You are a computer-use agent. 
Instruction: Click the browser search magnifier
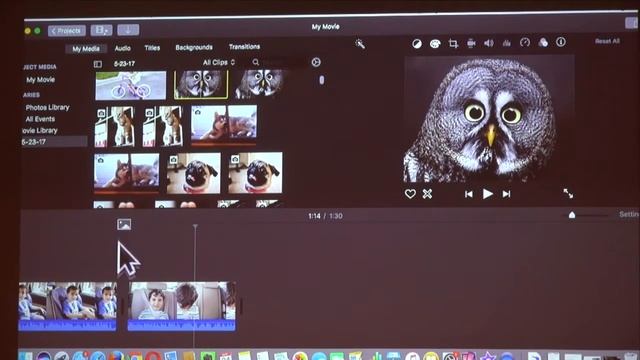[x=256, y=62]
